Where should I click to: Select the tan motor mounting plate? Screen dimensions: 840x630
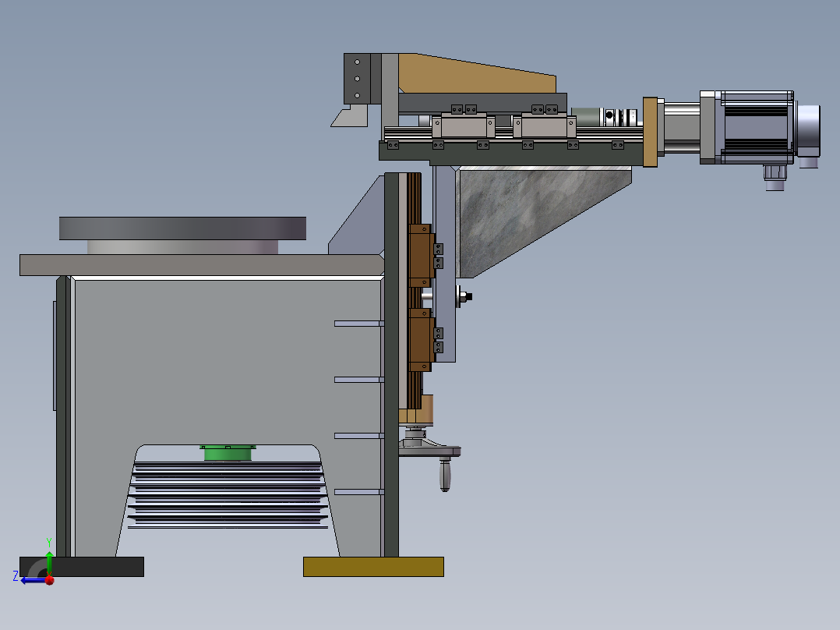tap(650, 132)
